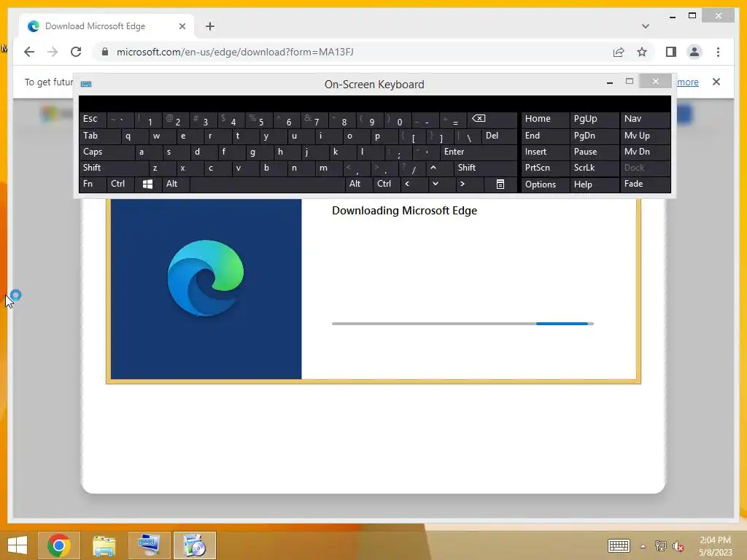Toggle the left Ctrl key

pos(120,184)
